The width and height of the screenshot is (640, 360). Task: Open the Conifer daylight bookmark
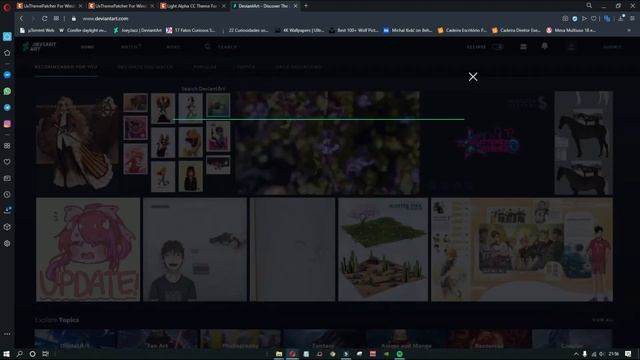coord(83,30)
